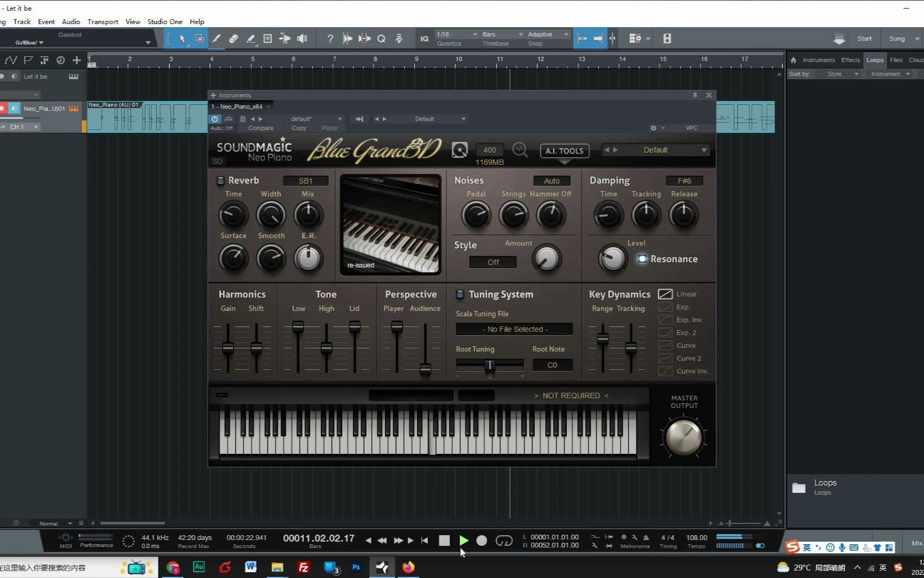Click the Root Tuning slider handle

tap(489, 366)
